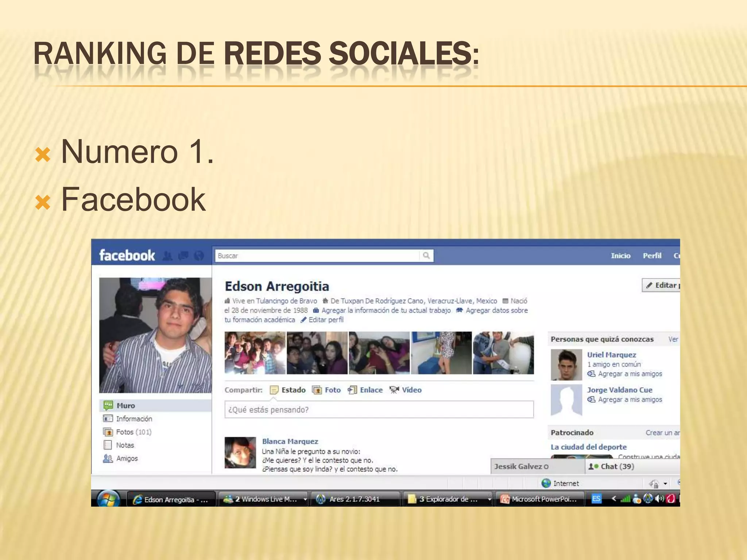Open Blanca Marquez profile name
The height and width of the screenshot is (560, 747).
point(290,441)
